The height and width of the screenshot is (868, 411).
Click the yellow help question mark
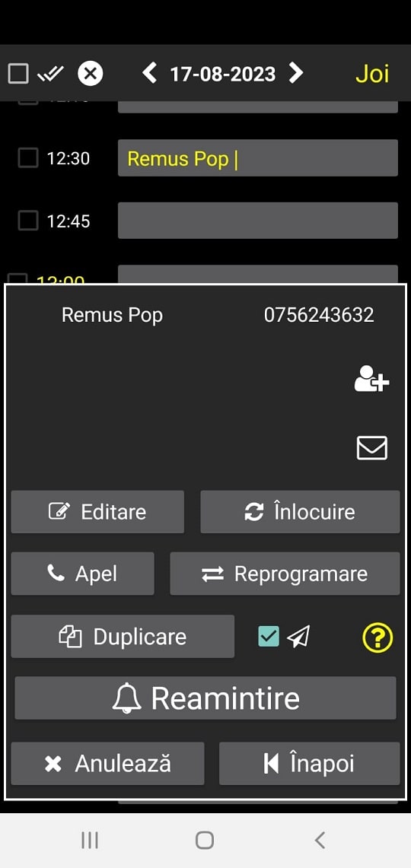(x=378, y=637)
